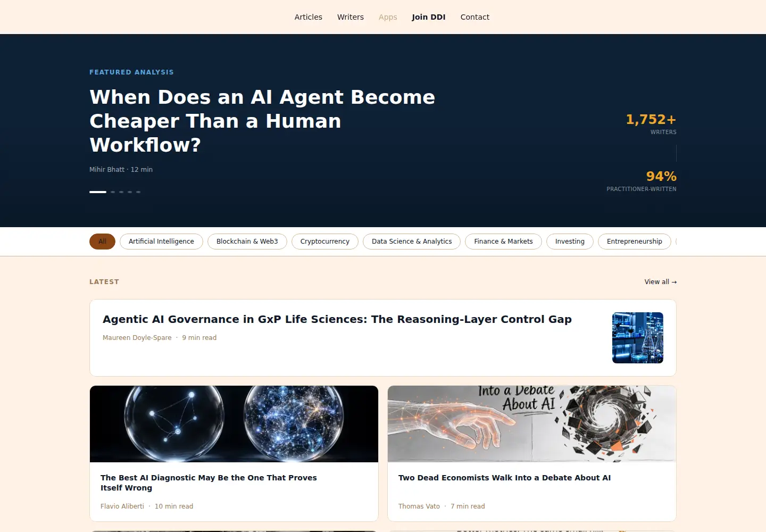
Task: Open Two Dead Economists article title
Action: (x=504, y=478)
